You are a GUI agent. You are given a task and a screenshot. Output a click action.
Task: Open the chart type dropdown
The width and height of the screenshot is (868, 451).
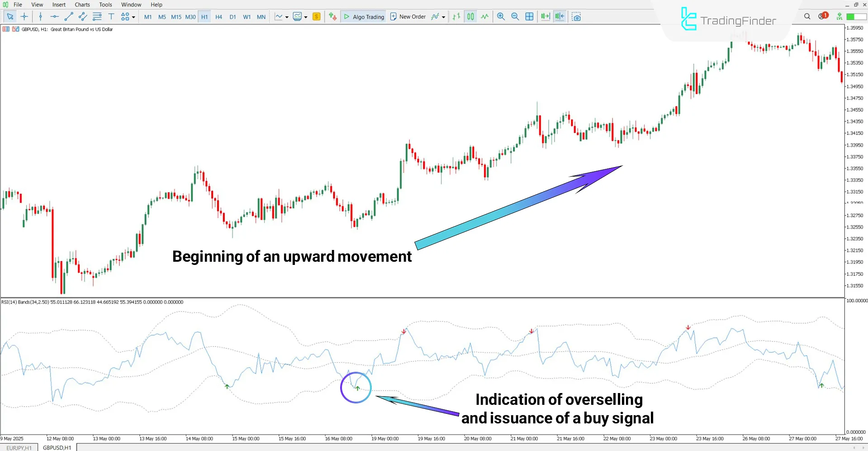coord(286,17)
